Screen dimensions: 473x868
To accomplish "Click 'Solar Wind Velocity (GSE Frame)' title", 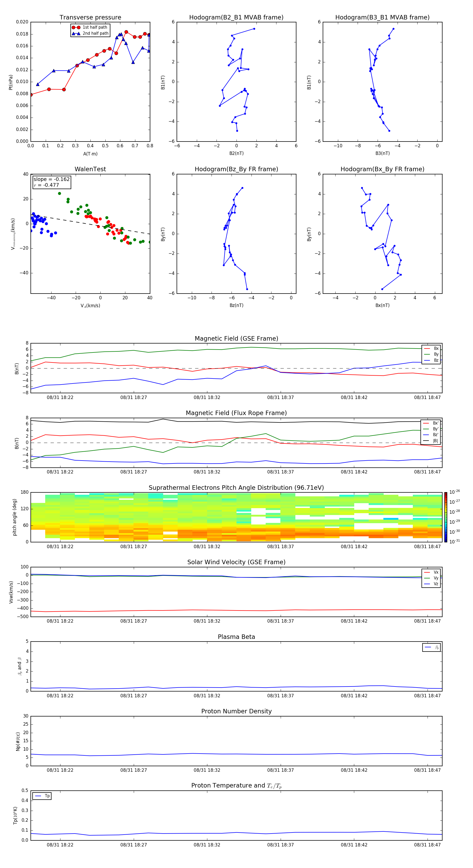I will click(236, 562).
